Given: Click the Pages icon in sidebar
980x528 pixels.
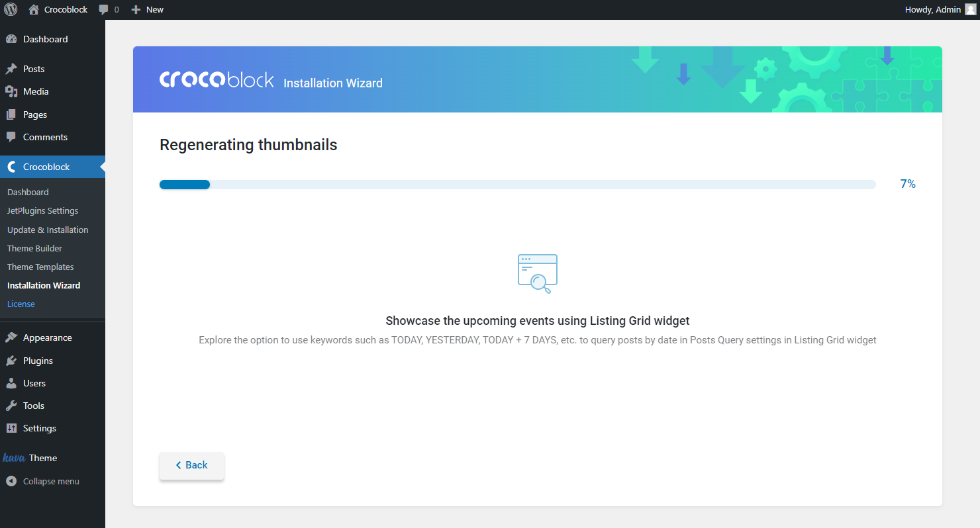Looking at the screenshot, I should (11, 114).
